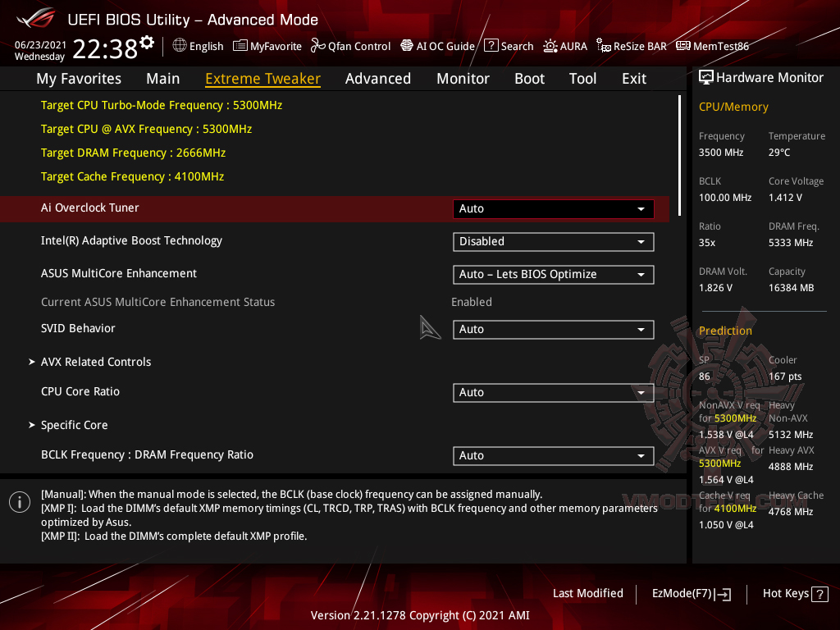Expand AVX Related Controls
Image resolution: width=840 pixels, height=630 pixels.
(x=96, y=362)
